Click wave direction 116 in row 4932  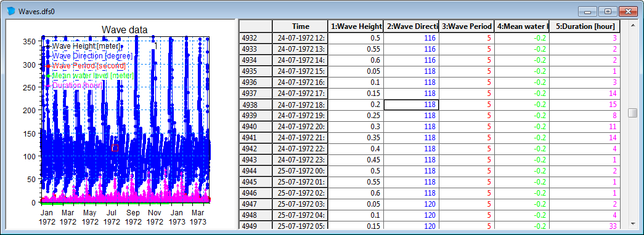(x=411, y=38)
